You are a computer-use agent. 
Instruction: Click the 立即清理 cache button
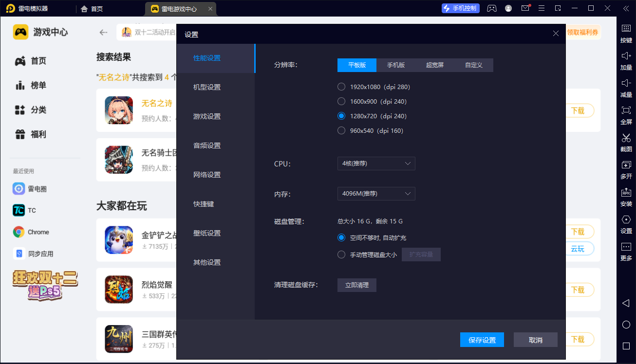coord(356,285)
